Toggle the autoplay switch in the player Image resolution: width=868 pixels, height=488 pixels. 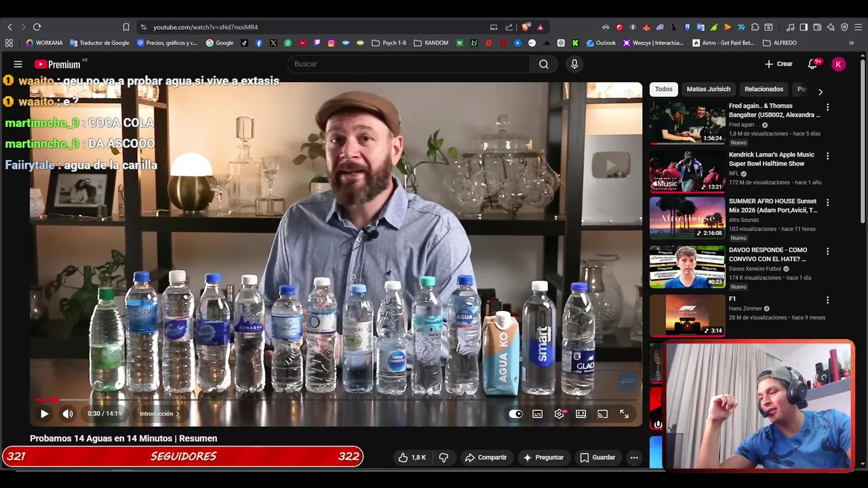click(516, 414)
